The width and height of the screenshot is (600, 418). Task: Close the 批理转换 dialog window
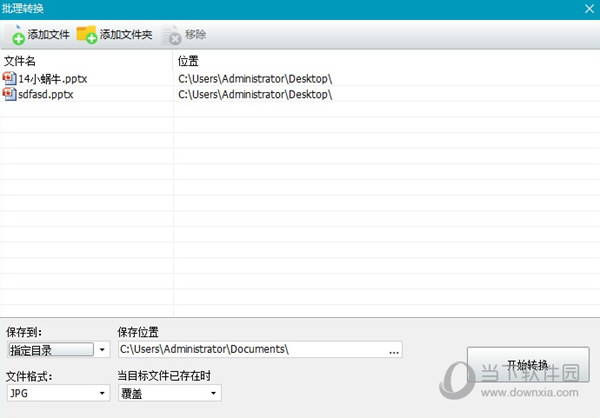click(x=589, y=8)
